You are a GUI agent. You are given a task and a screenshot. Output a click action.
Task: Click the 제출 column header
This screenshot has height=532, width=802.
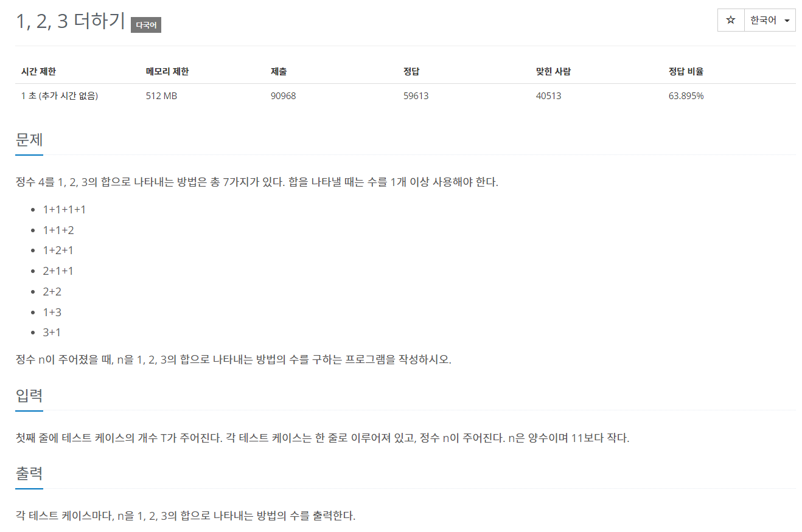pyautogui.click(x=279, y=72)
